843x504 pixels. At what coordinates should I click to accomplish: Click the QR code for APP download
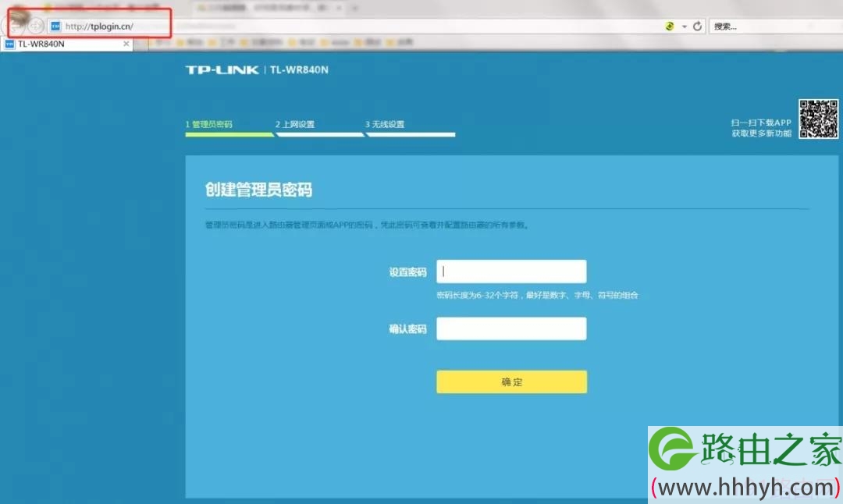(x=818, y=119)
